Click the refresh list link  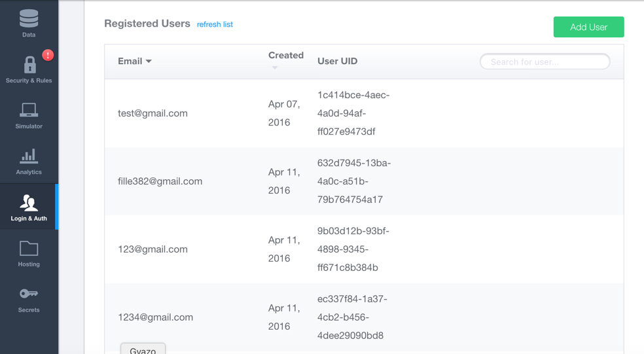tap(215, 25)
